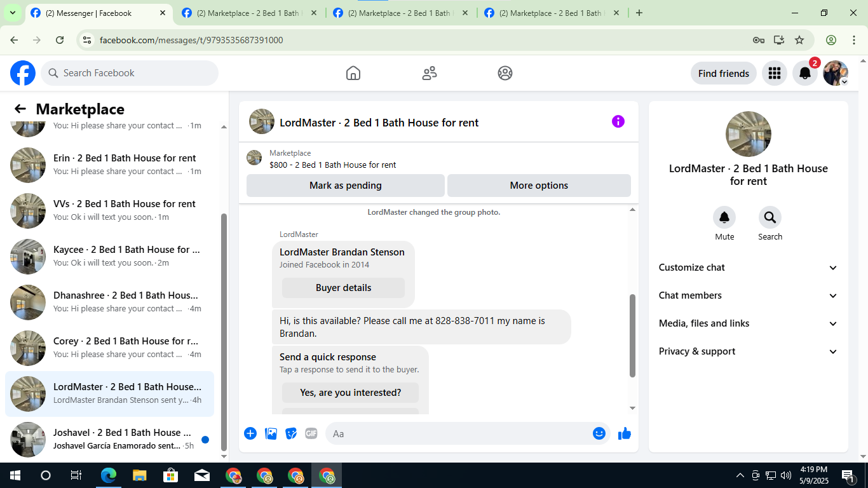Click Mark as pending button
This screenshot has width=868, height=488.
[346, 186]
